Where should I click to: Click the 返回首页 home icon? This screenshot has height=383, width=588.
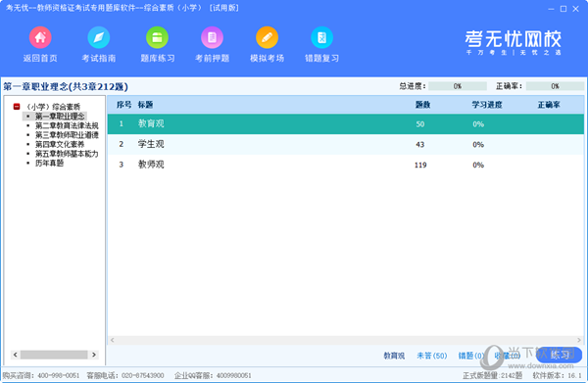(40, 37)
